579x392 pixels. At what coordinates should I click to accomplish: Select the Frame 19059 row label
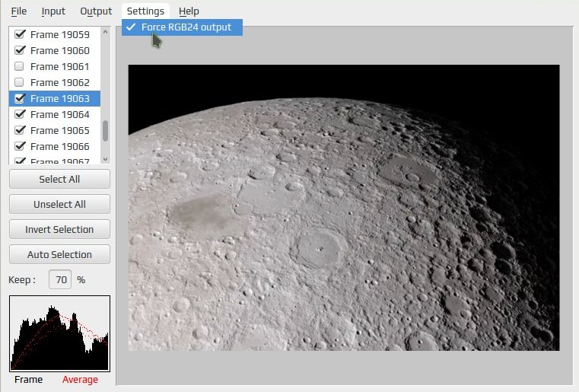pyautogui.click(x=60, y=34)
